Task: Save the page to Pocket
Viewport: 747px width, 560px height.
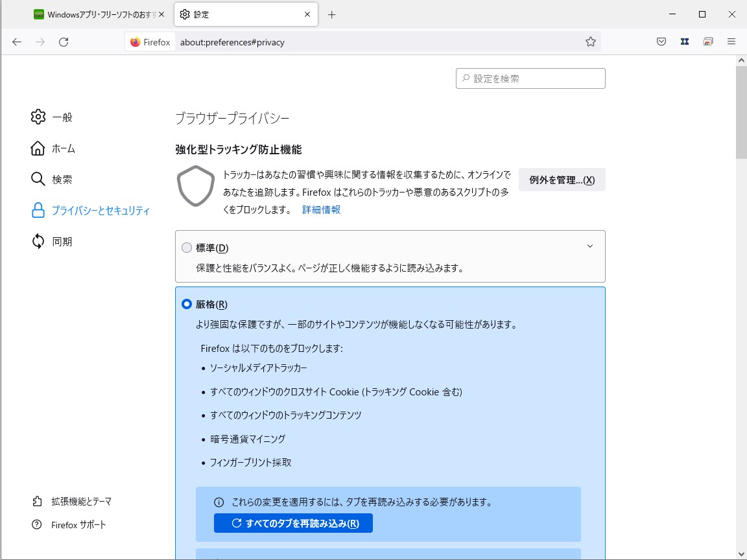Action: pos(661,41)
